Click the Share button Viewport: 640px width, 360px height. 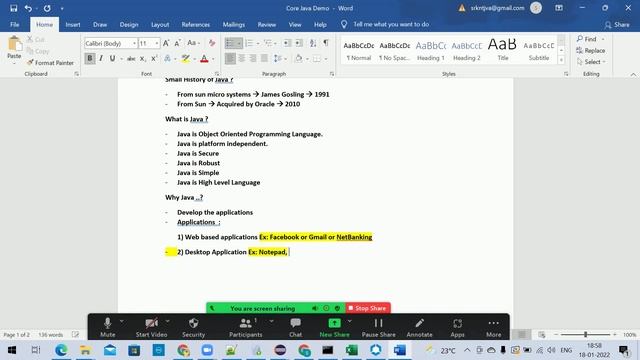[617, 24]
